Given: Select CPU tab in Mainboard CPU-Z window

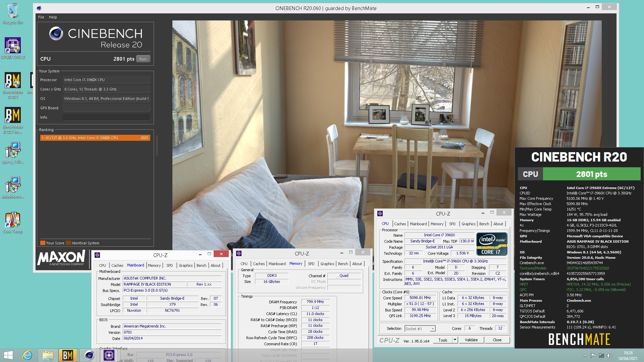Looking at the screenshot, I should [102, 265].
